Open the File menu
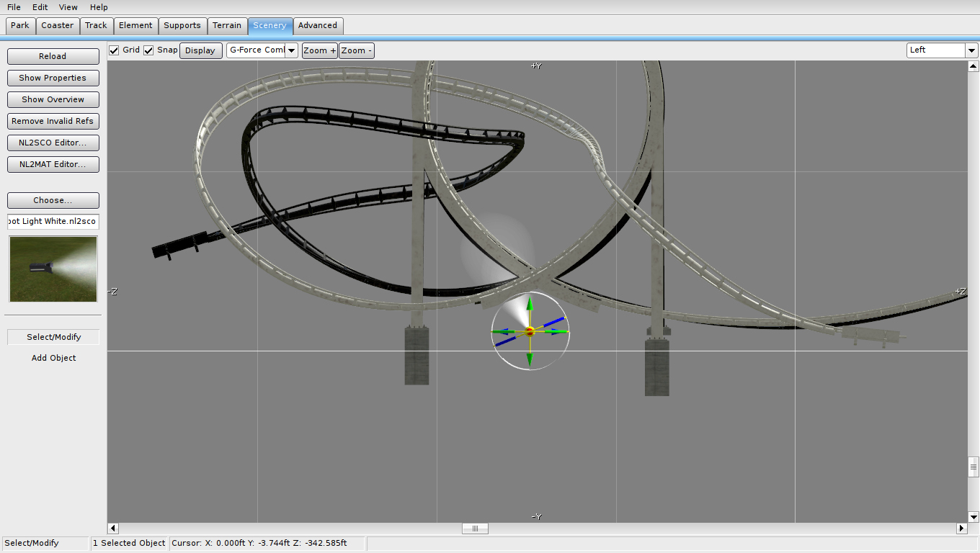This screenshot has width=980, height=553. 14,7
